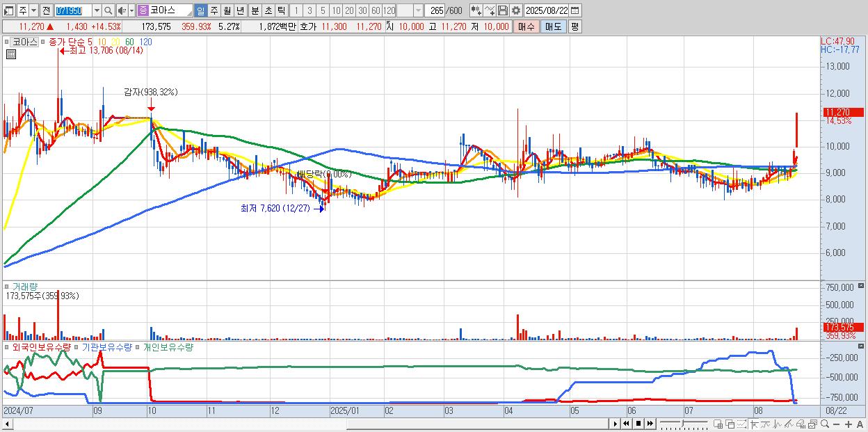
Task: Click the add line indicator icon
Action: [x=490, y=10]
